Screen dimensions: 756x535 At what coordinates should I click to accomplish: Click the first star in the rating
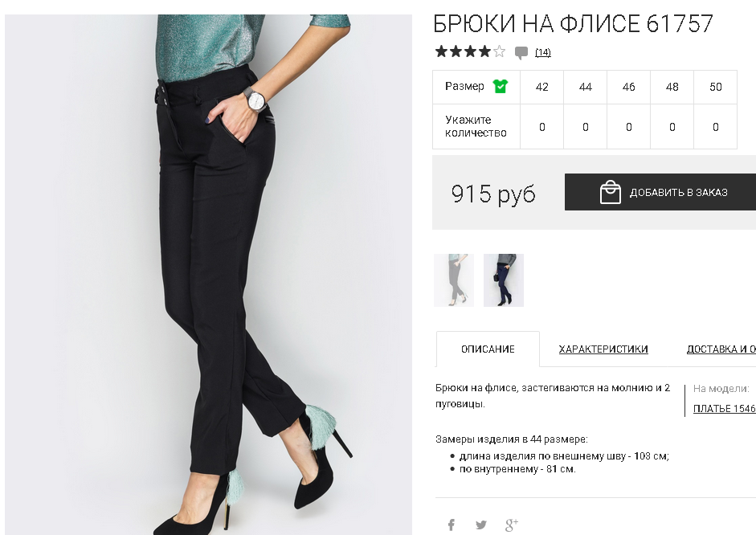pyautogui.click(x=441, y=51)
